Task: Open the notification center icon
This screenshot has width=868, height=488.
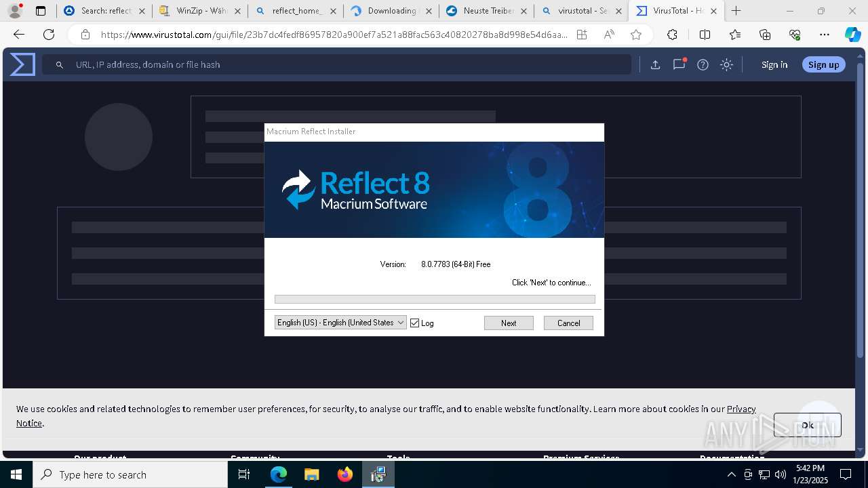Action: [846, 474]
